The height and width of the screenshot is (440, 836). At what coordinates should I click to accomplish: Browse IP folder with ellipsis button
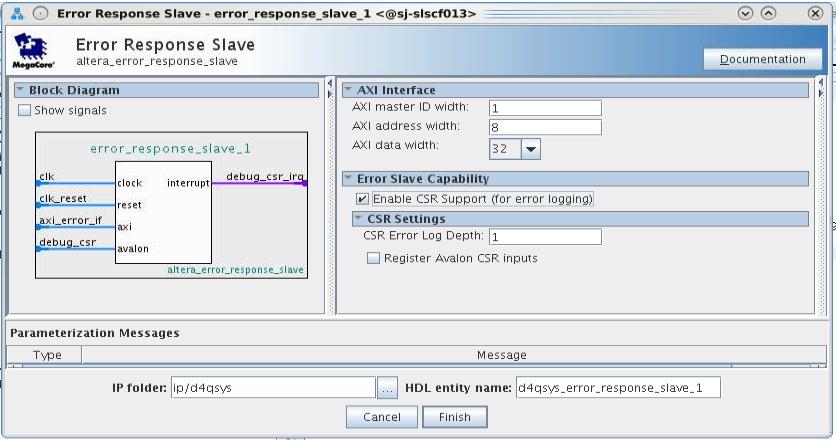coord(387,388)
